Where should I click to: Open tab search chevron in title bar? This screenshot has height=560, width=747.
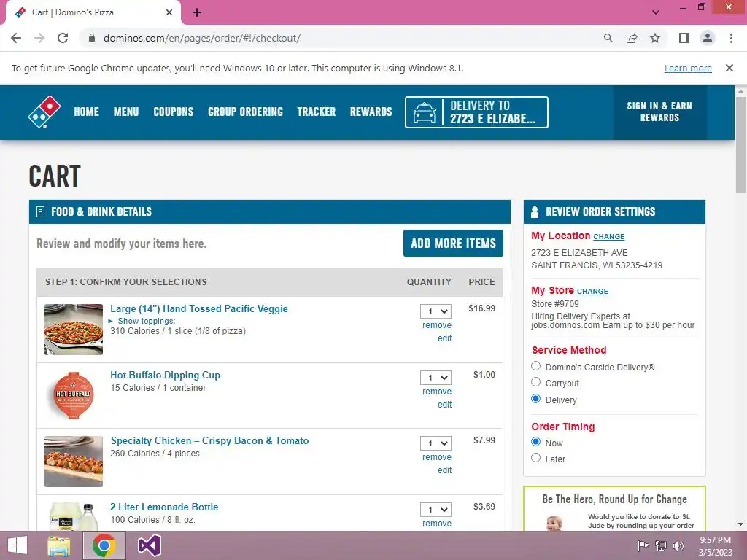click(x=656, y=12)
